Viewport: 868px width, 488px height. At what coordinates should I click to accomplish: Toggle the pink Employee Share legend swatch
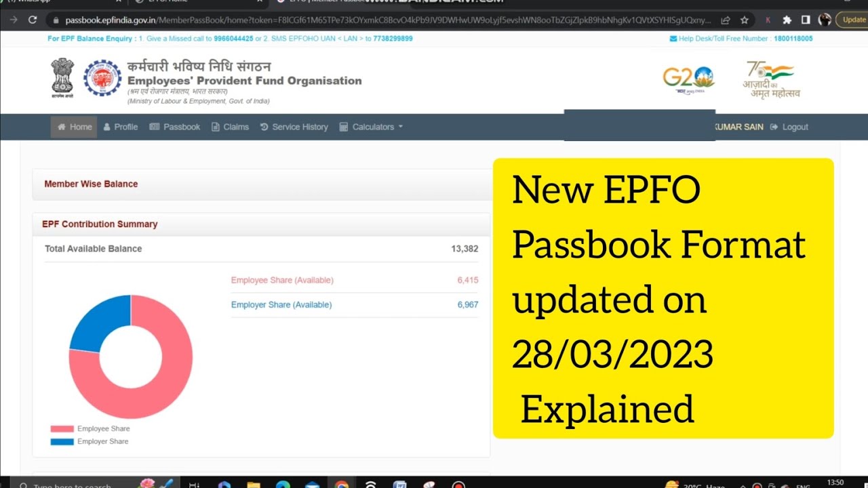[62, 429]
